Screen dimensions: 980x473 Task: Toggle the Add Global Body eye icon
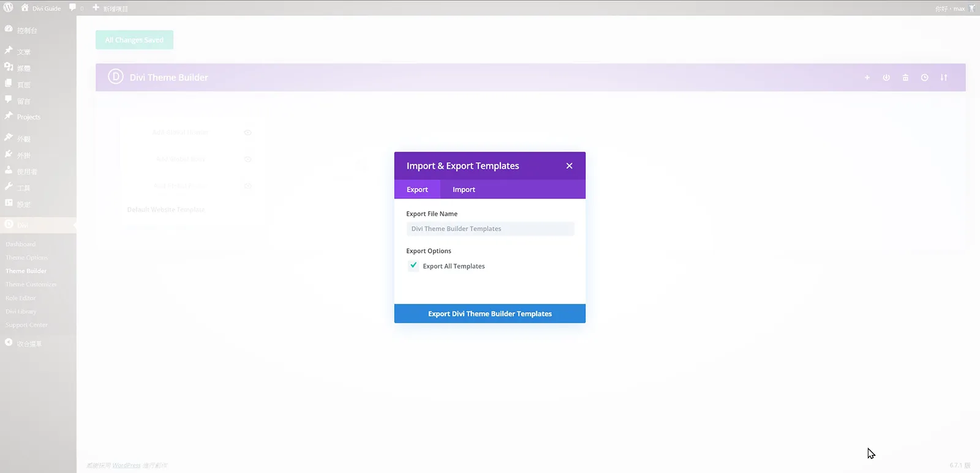click(x=247, y=159)
